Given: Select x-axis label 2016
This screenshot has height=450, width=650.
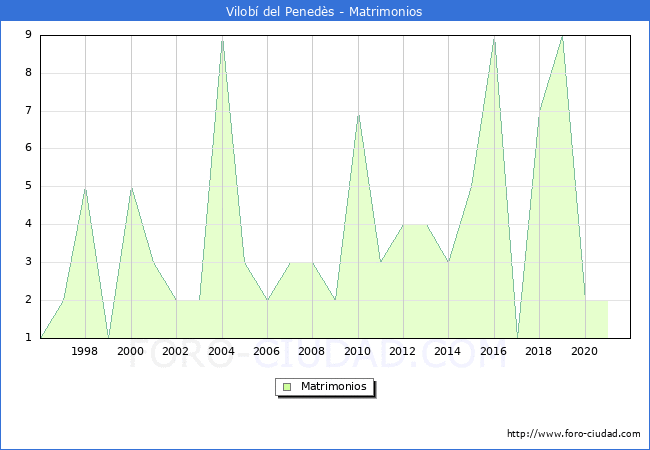Looking at the screenshot, I should tap(493, 351).
